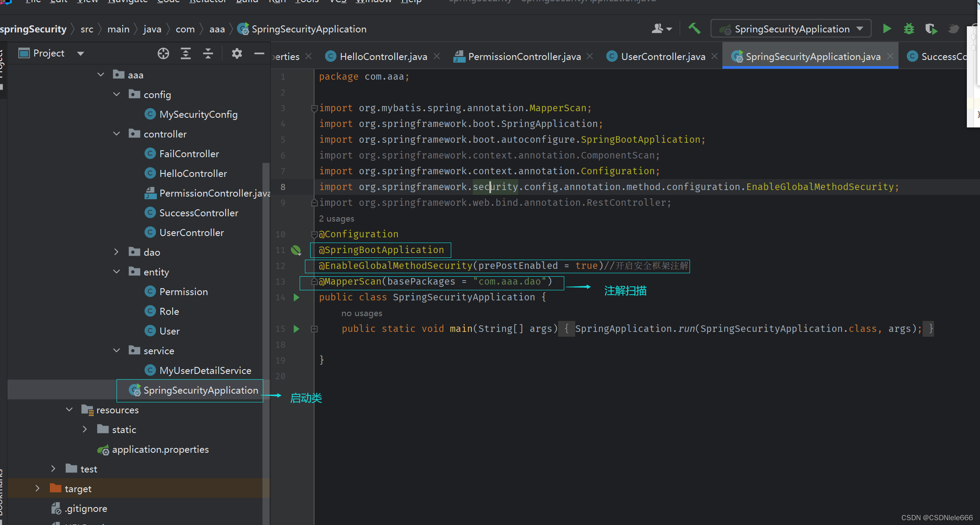Screen dimensions: 980x525
Task: Build the project with the hammer icon
Action: click(x=694, y=28)
